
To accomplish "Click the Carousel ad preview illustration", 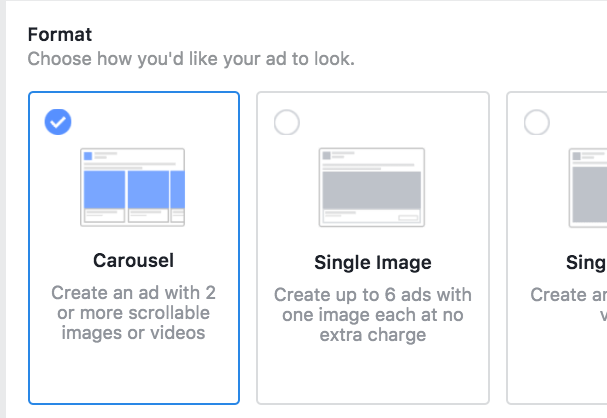I will pyautogui.click(x=133, y=186).
